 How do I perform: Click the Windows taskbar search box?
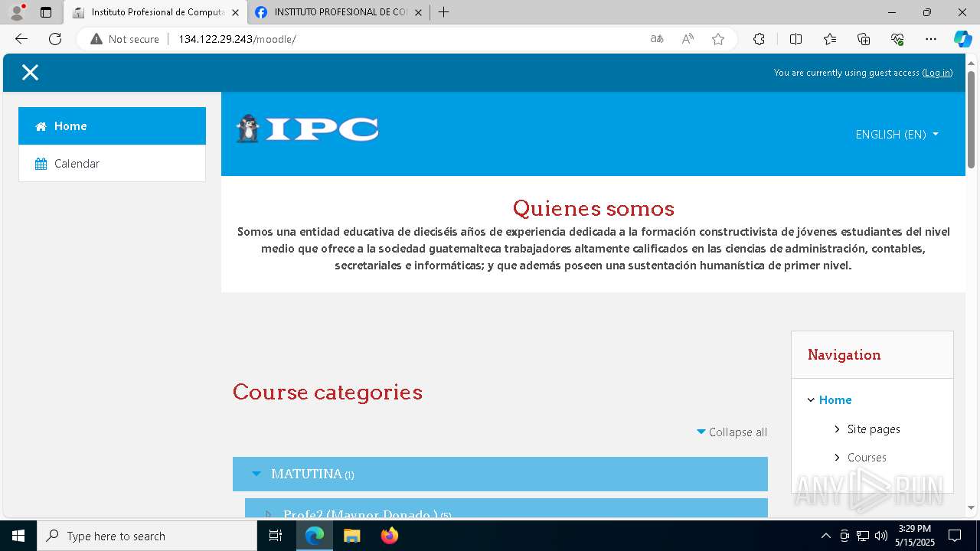147,536
